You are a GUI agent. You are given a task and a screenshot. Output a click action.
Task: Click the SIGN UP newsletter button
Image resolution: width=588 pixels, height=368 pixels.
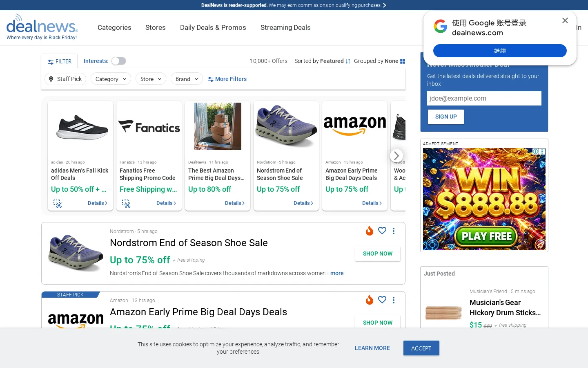click(446, 117)
